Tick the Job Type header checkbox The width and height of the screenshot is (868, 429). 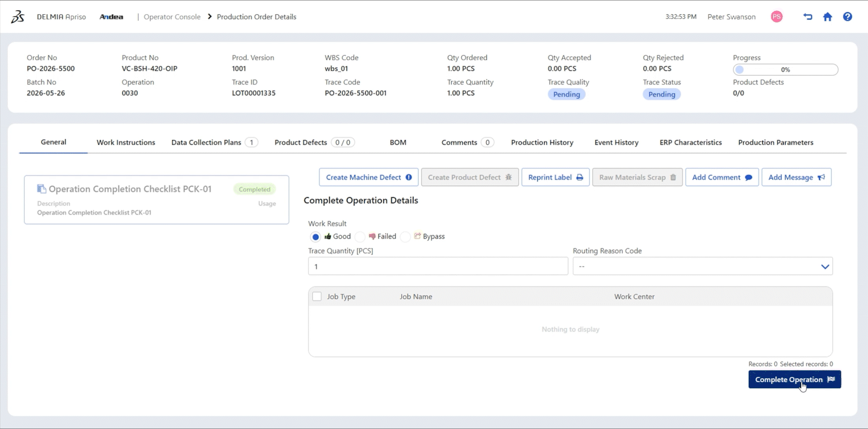[x=317, y=296]
